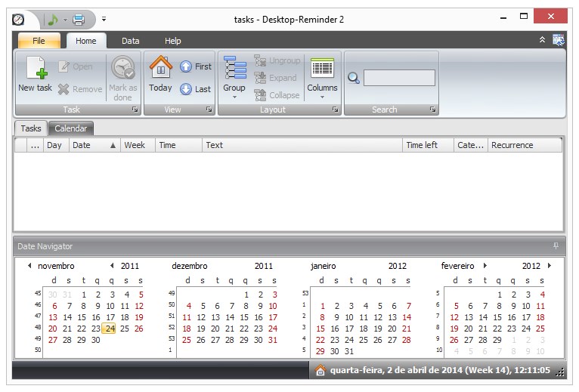Switch to the Calendar tab
The image size is (579, 392).
71,128
